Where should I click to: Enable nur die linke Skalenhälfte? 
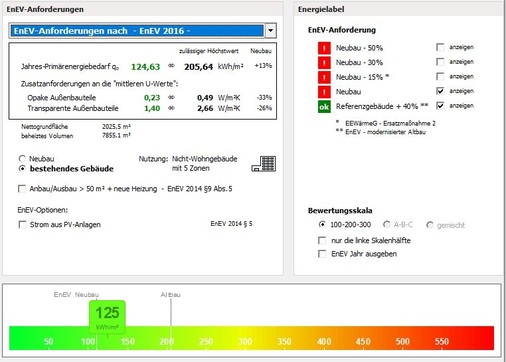[x=322, y=240]
